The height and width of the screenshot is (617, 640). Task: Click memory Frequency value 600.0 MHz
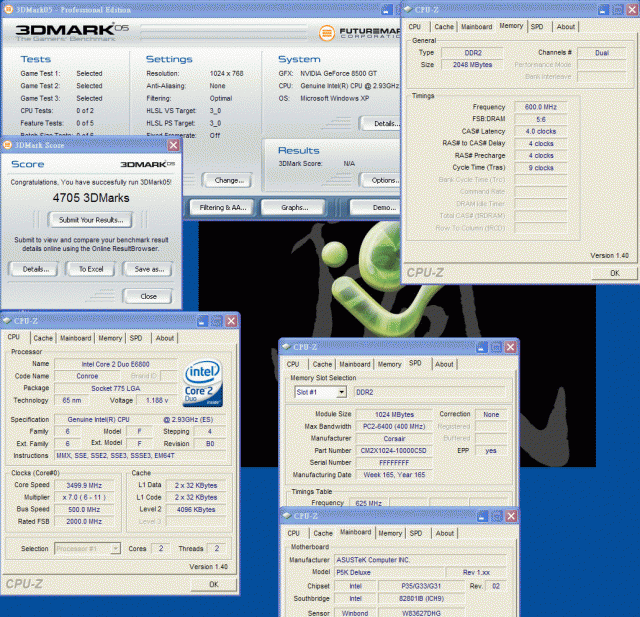540,107
